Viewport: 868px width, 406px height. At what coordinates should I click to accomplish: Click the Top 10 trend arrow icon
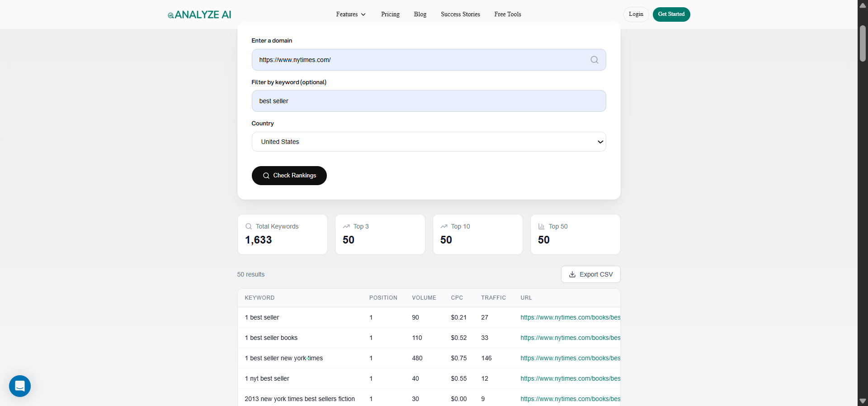coord(444,226)
